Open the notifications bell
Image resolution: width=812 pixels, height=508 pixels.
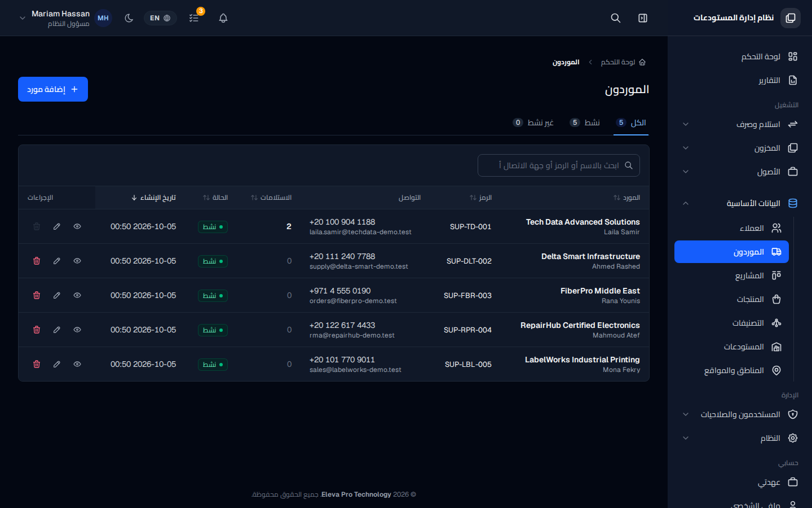223,18
